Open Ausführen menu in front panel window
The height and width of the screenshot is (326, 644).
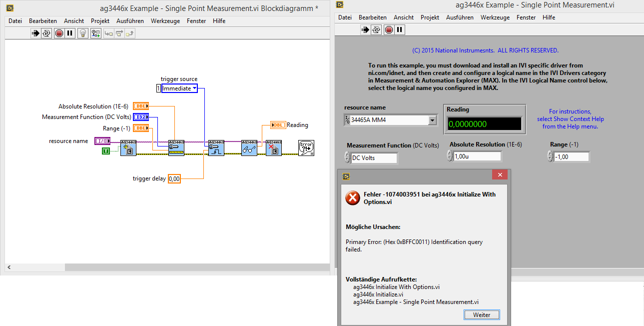point(460,17)
